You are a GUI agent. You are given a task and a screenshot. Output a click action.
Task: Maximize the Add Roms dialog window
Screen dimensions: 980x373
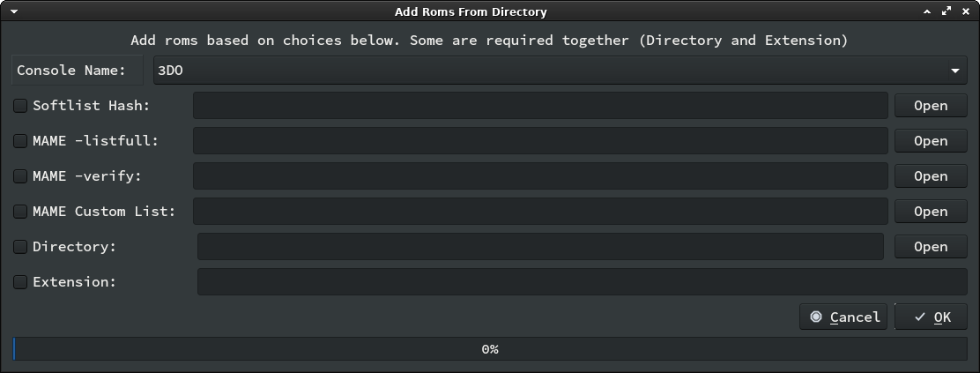(947, 11)
